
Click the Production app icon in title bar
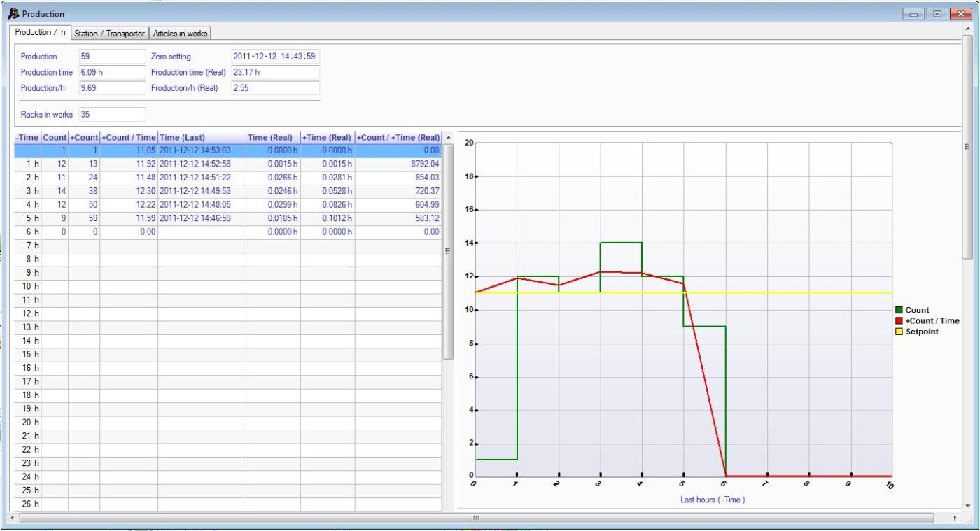point(13,14)
